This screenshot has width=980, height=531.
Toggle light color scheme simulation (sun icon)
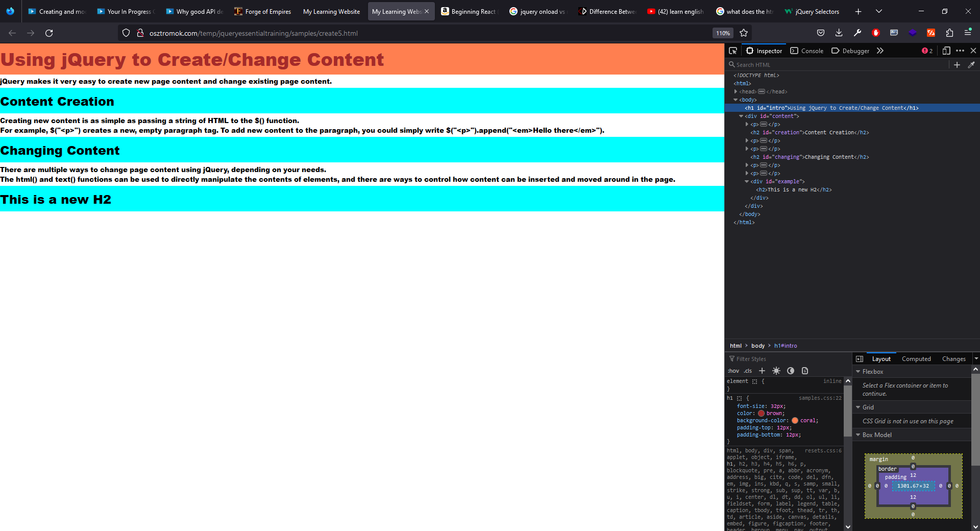[776, 371]
